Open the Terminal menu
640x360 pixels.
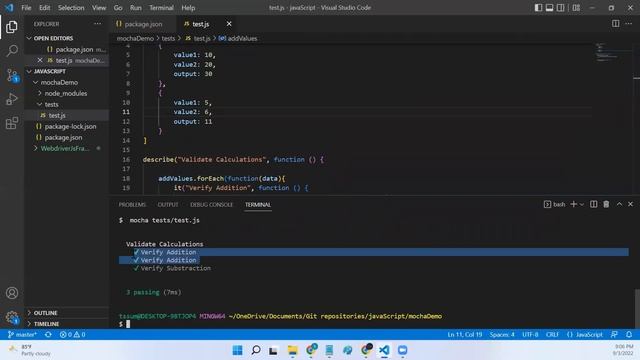161,8
